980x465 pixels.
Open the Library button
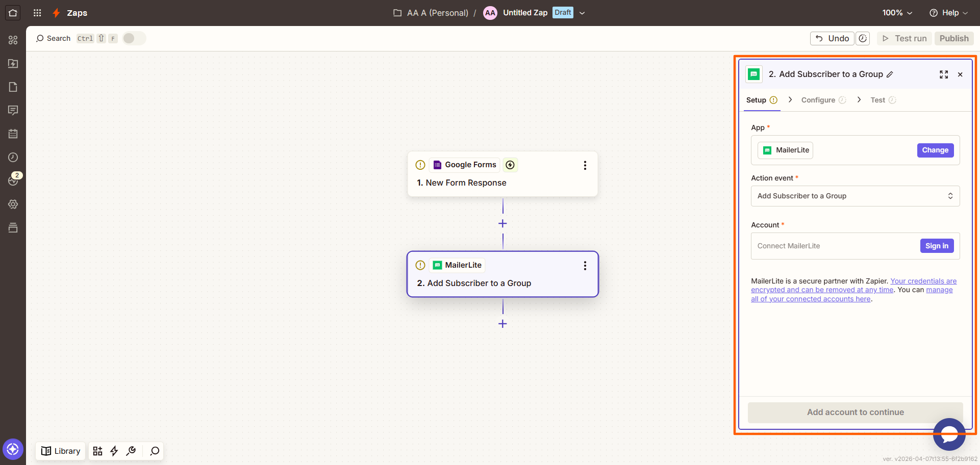(61, 451)
